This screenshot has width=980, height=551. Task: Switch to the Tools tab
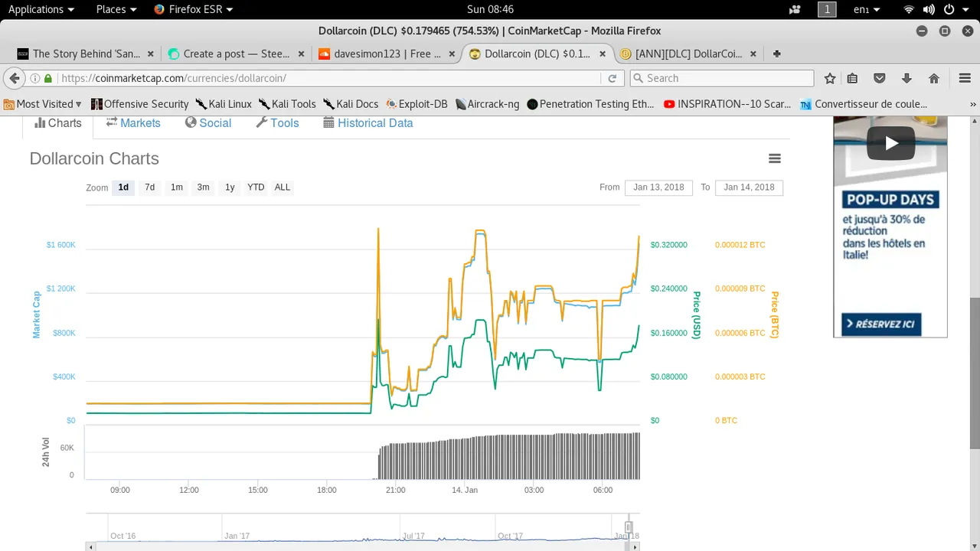pos(277,123)
